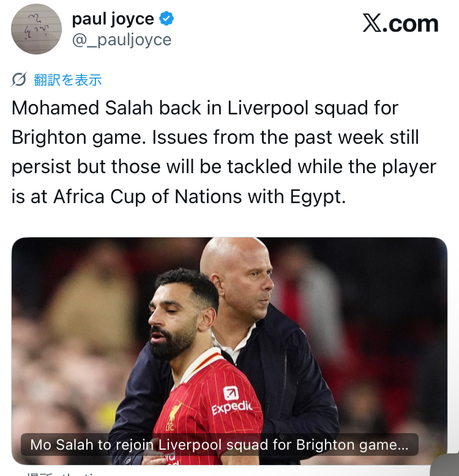Click the .com text beside X logo

click(x=411, y=24)
